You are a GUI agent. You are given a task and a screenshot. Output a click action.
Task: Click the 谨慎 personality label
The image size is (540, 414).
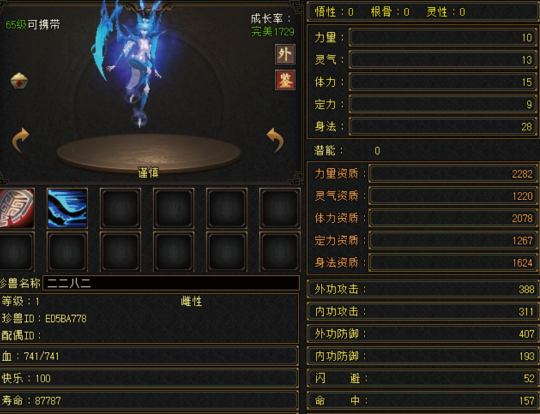(148, 173)
